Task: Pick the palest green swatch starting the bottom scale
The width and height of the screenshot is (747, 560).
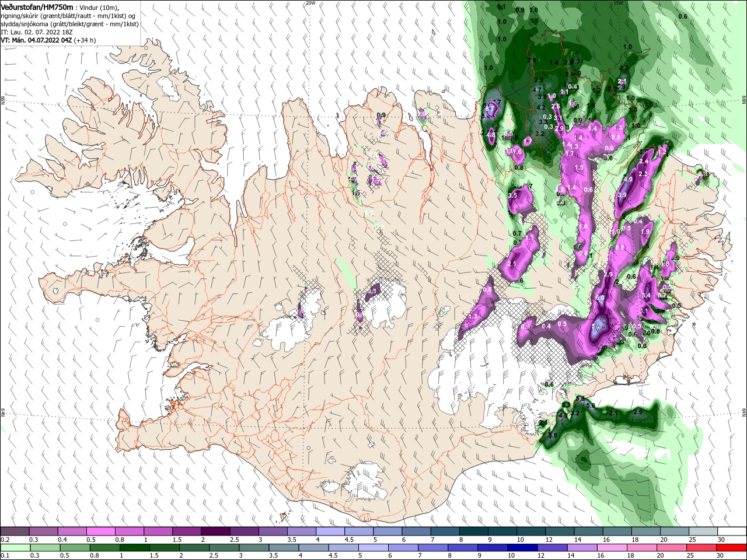Action: coord(15,548)
